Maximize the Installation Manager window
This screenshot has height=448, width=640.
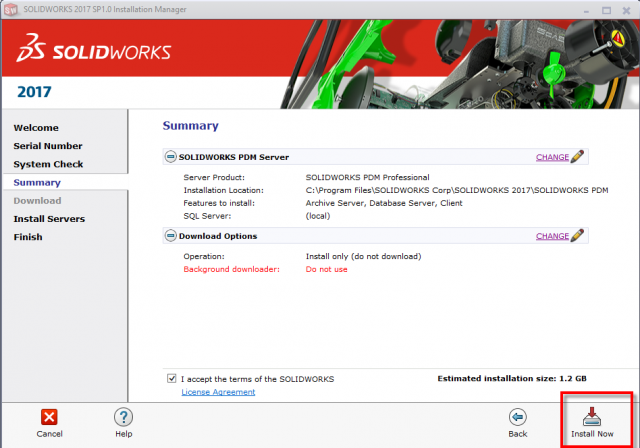pos(607,10)
